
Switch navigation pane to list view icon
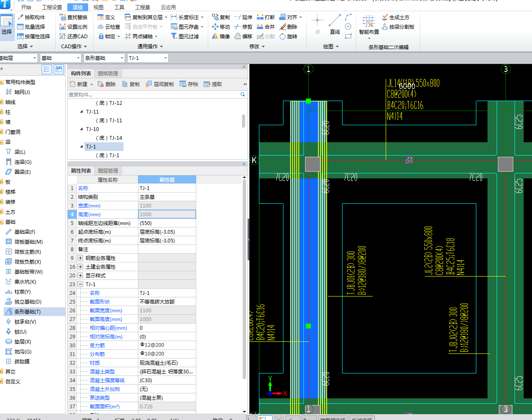click(47, 69)
